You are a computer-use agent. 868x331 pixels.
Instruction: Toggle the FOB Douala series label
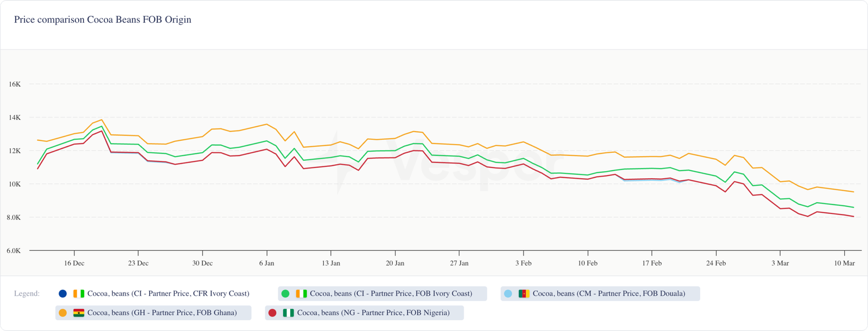tap(609, 294)
